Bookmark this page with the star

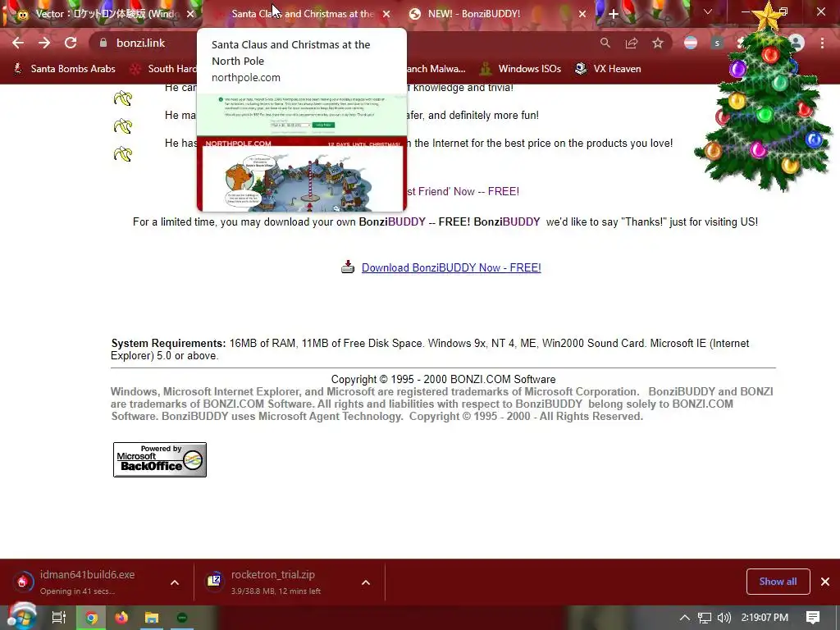click(x=658, y=43)
